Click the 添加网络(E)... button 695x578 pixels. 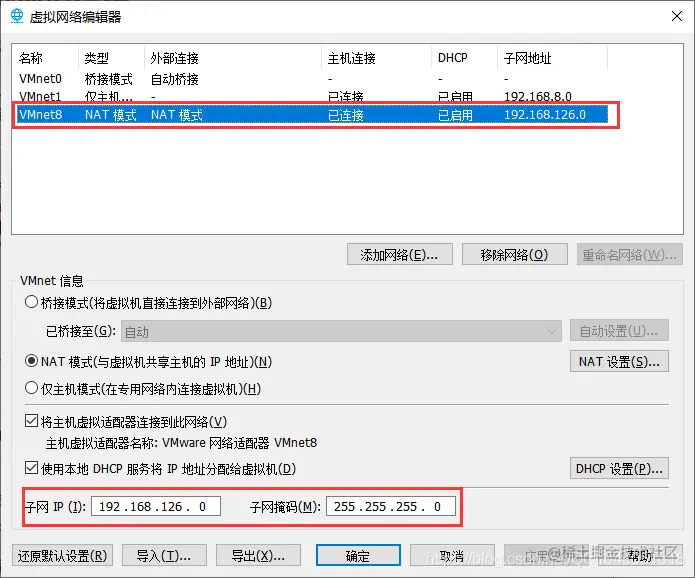[399, 254]
